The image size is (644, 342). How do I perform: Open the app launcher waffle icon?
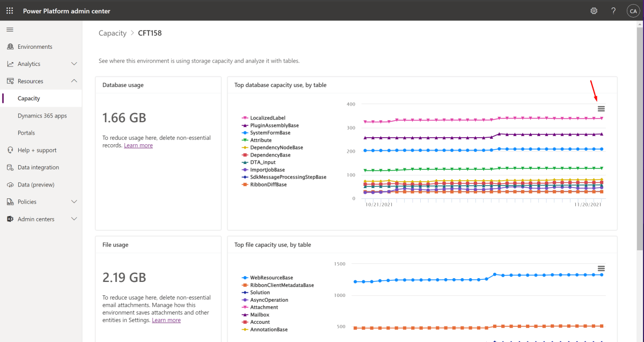coord(10,11)
